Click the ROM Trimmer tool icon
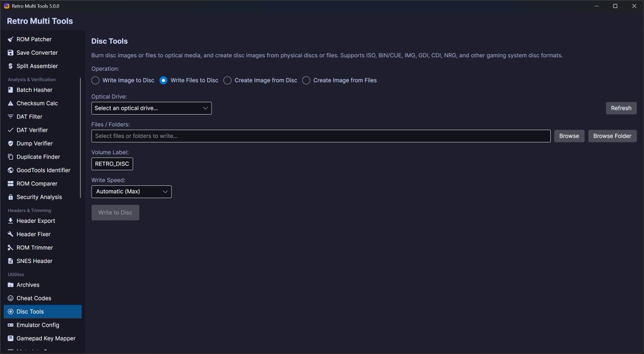 pos(11,247)
